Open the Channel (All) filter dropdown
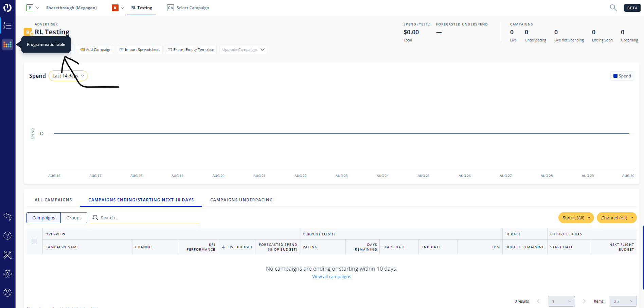 (617, 218)
